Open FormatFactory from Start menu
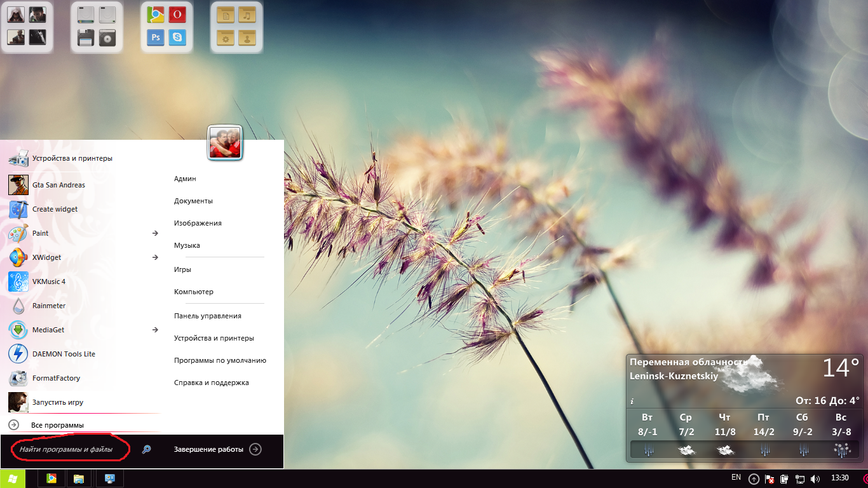This screenshot has width=868, height=488. [83, 378]
